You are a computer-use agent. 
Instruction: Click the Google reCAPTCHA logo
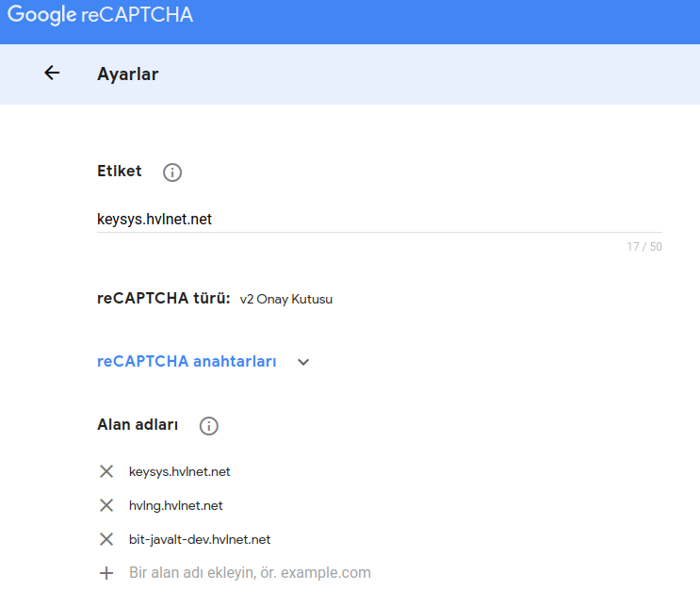coord(100,15)
